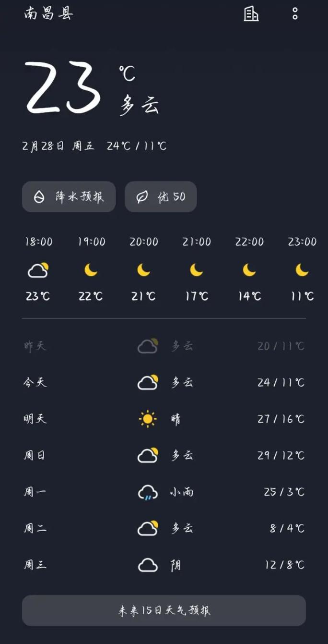Click the light rain icon on the 周一 row
The width and height of the screenshot is (328, 644).
pos(147,492)
